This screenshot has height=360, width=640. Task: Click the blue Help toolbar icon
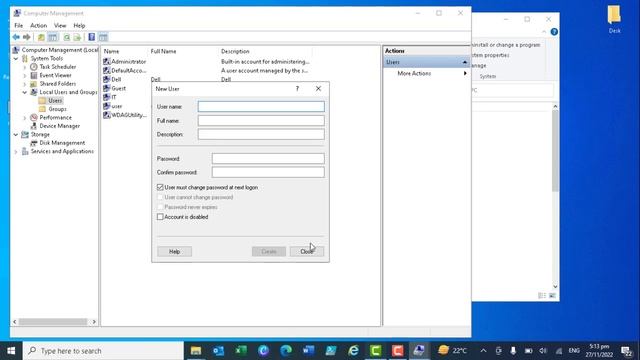click(x=92, y=37)
